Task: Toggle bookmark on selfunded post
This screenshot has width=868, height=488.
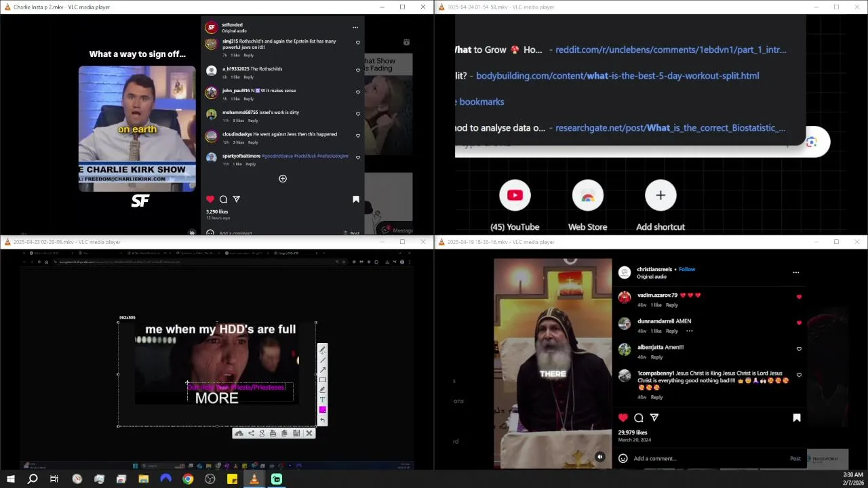Action: point(356,199)
